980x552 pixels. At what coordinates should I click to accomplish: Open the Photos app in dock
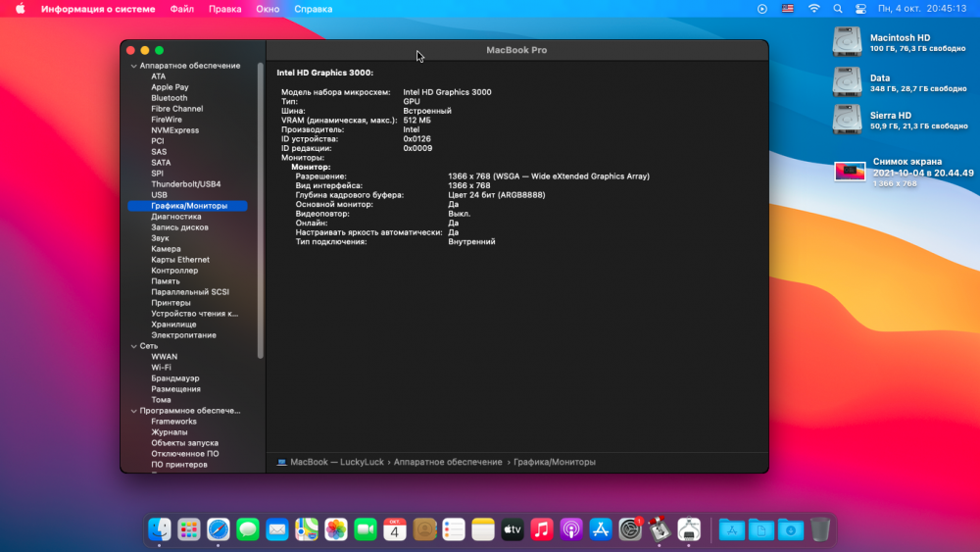tap(335, 529)
